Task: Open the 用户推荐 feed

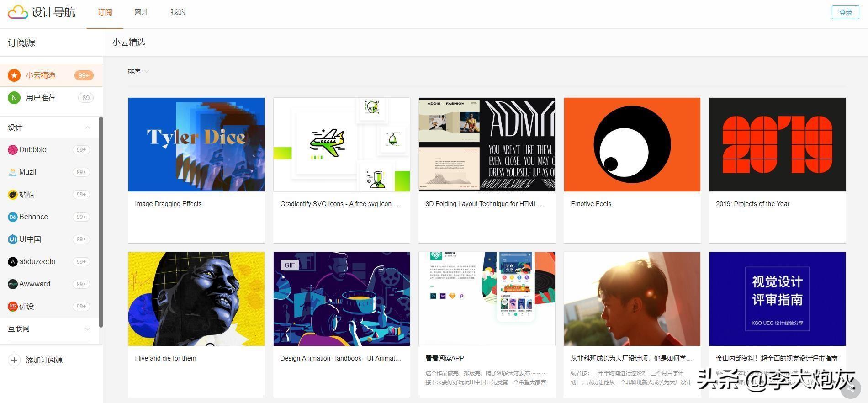Action: (41, 98)
